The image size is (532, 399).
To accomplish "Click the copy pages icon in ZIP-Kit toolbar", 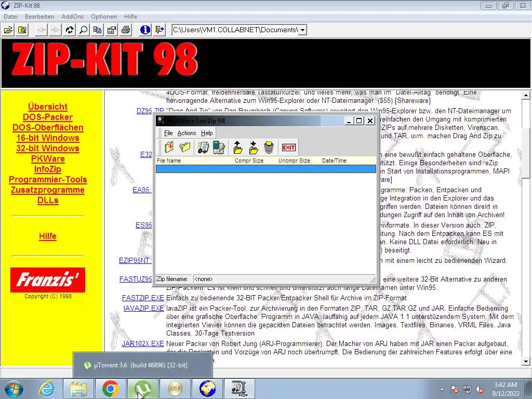I will tap(97, 30).
